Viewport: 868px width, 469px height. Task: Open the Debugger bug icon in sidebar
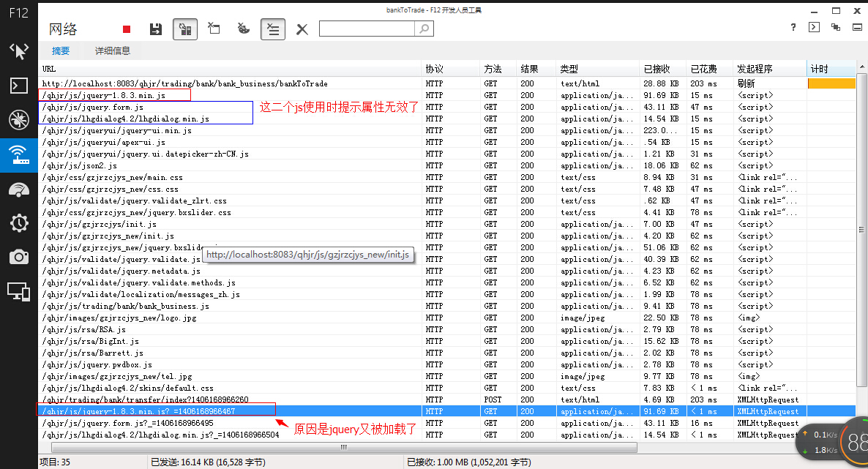click(x=18, y=119)
